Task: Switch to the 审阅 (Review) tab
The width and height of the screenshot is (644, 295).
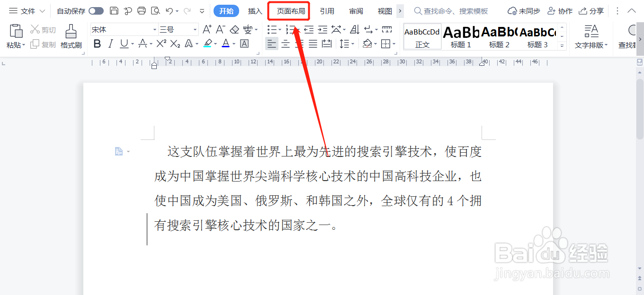Action: 356,11
